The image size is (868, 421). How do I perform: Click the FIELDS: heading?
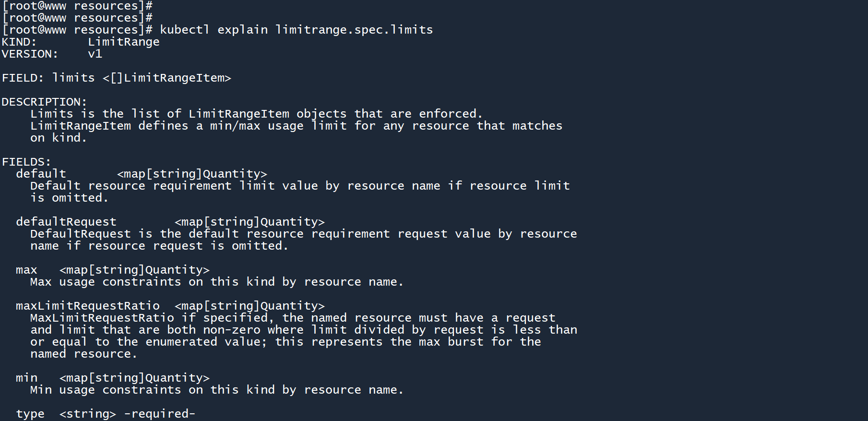click(26, 162)
